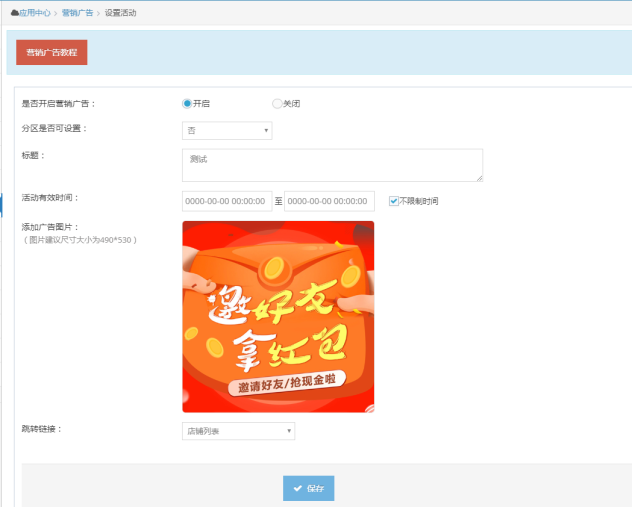Click the 标题 text field containing 测试
Viewport: 632px width, 507px height.
(332, 165)
